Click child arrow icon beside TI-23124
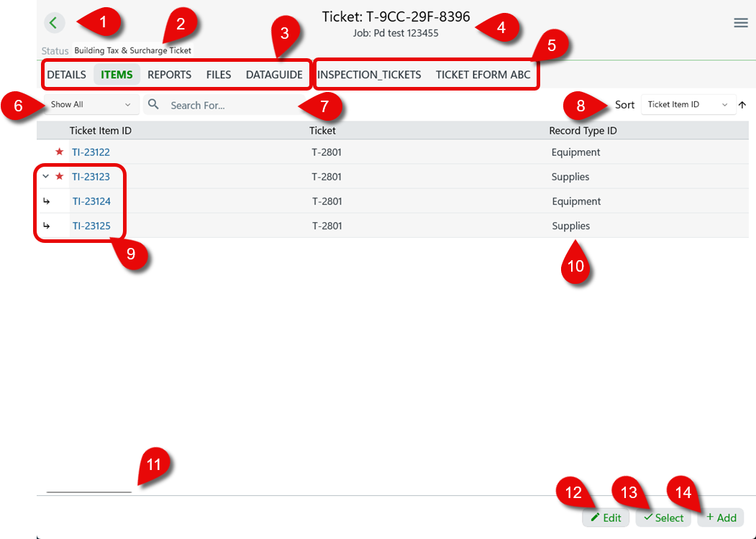The height and width of the screenshot is (539, 756). click(46, 201)
